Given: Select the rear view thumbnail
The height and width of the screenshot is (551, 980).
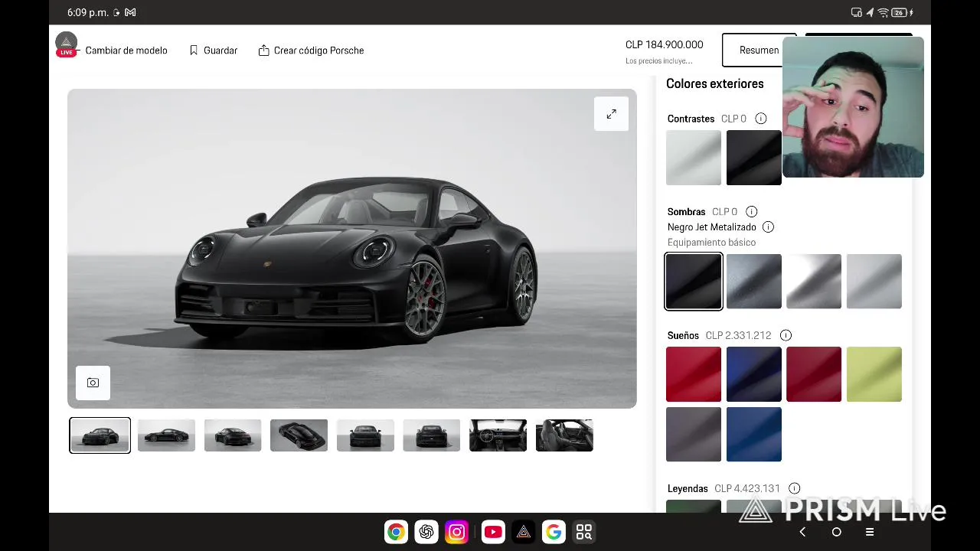Looking at the screenshot, I should pyautogui.click(x=432, y=435).
